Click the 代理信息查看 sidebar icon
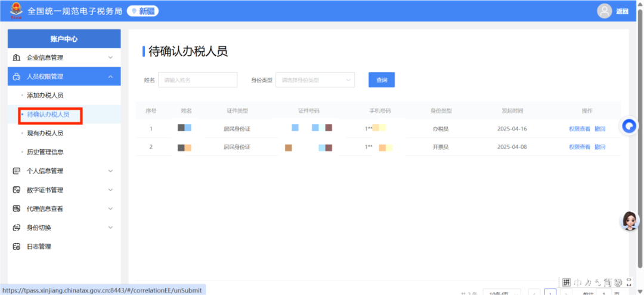Screen dimensions: 644x295 (x=17, y=208)
